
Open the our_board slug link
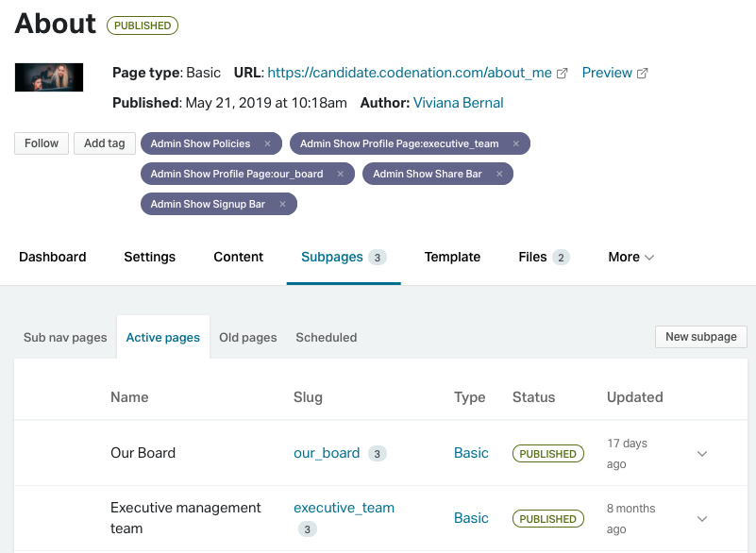click(327, 453)
